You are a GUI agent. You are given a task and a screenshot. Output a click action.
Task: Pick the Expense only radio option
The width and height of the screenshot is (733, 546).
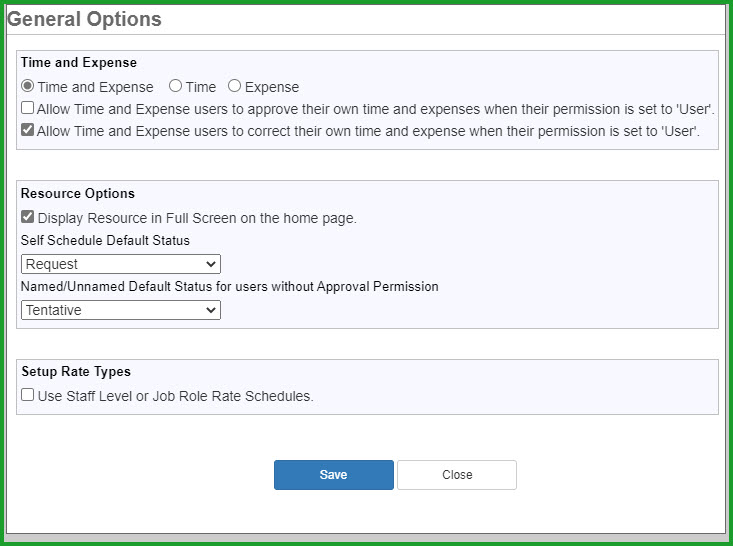point(234,86)
